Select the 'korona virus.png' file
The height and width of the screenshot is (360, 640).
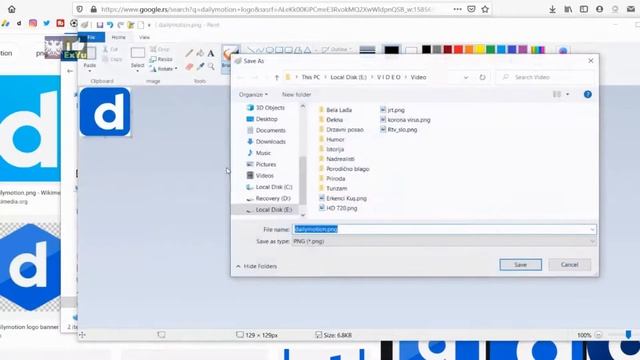click(x=405, y=120)
